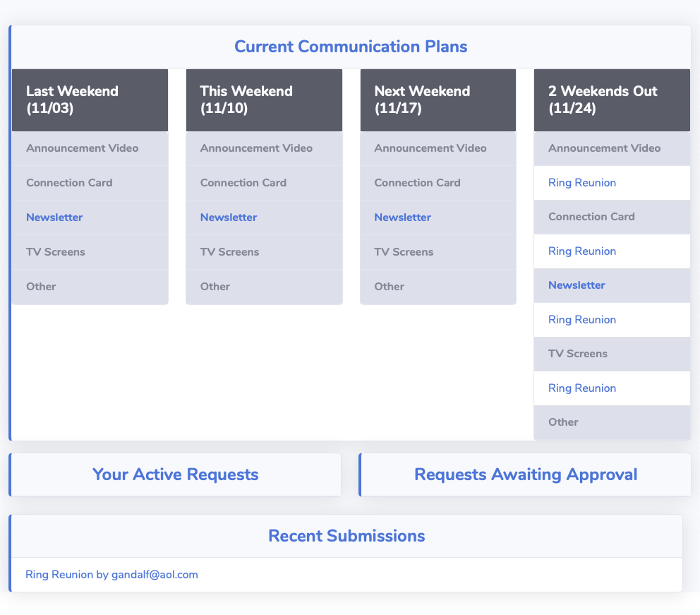
Task: Select Ring Reunion entry below 11/24 Newsletter
Action: point(582,320)
